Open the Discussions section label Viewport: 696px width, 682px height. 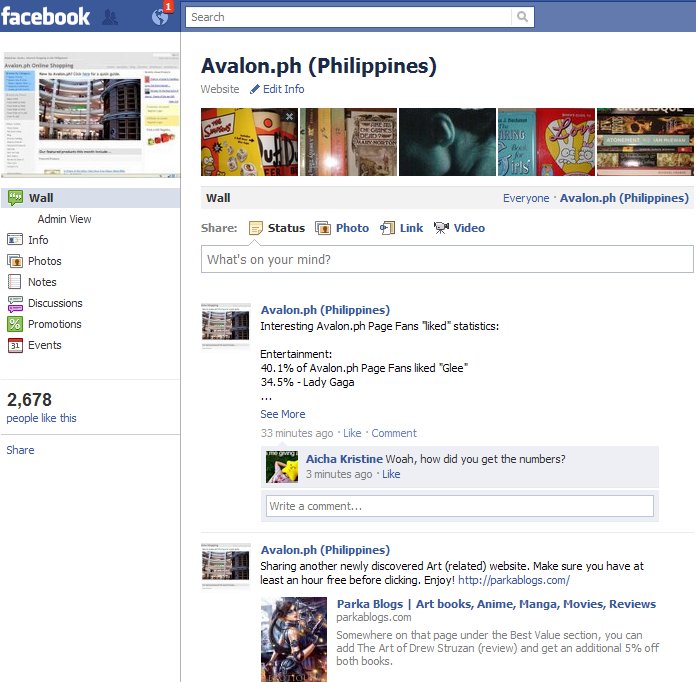pyautogui.click(x=55, y=303)
